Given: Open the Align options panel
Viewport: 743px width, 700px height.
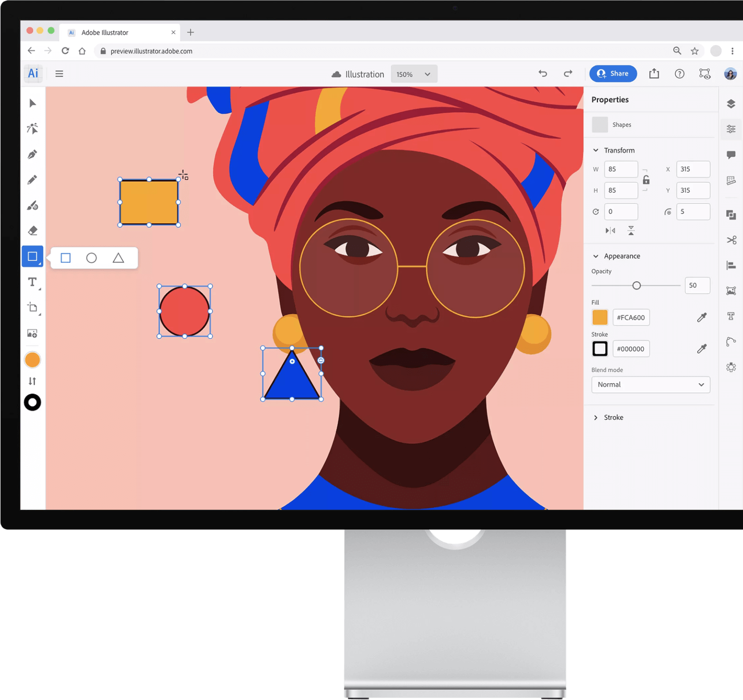Looking at the screenshot, I should coord(731,265).
